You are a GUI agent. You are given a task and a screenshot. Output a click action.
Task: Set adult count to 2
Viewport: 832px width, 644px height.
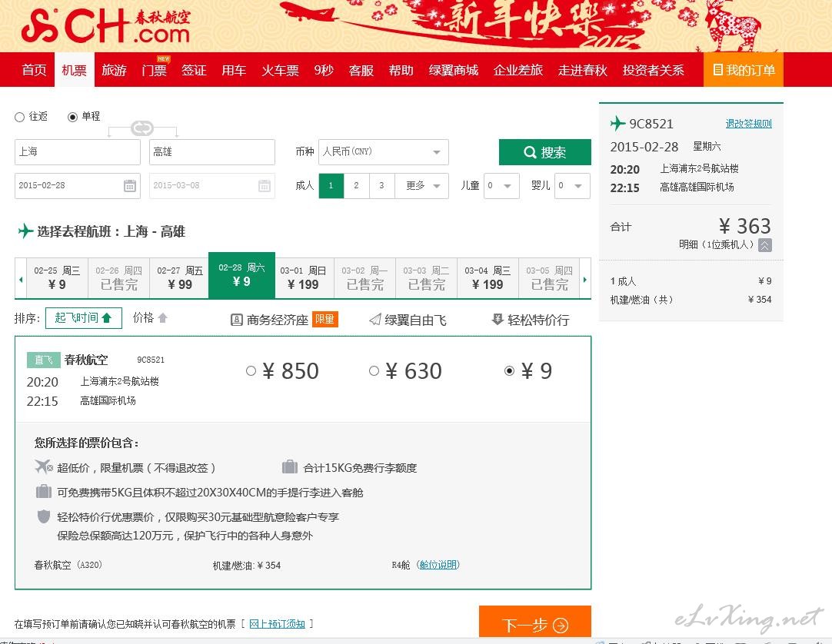tap(357, 186)
